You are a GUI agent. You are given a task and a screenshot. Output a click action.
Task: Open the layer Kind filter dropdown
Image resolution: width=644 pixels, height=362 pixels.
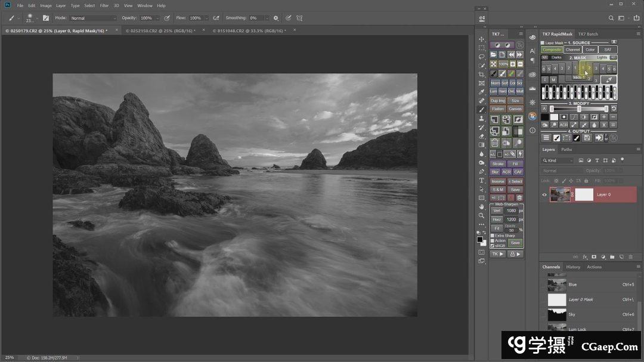(558, 160)
